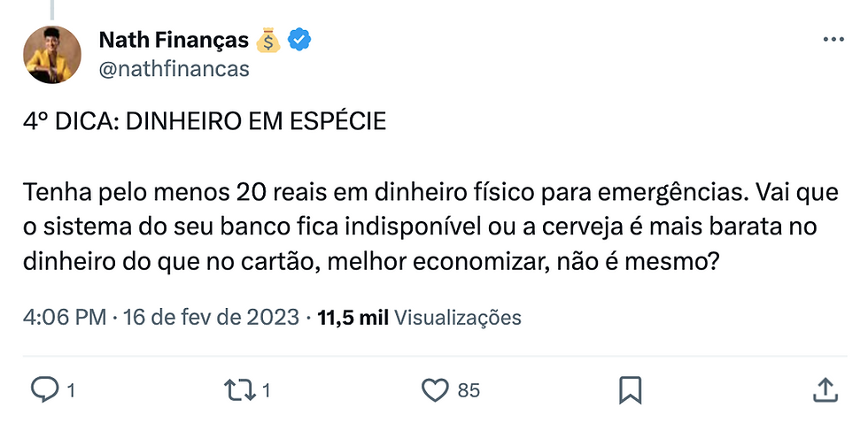Image resolution: width=868 pixels, height=423 pixels.
Task: Click the retweet count number 1
Action: pos(267,390)
